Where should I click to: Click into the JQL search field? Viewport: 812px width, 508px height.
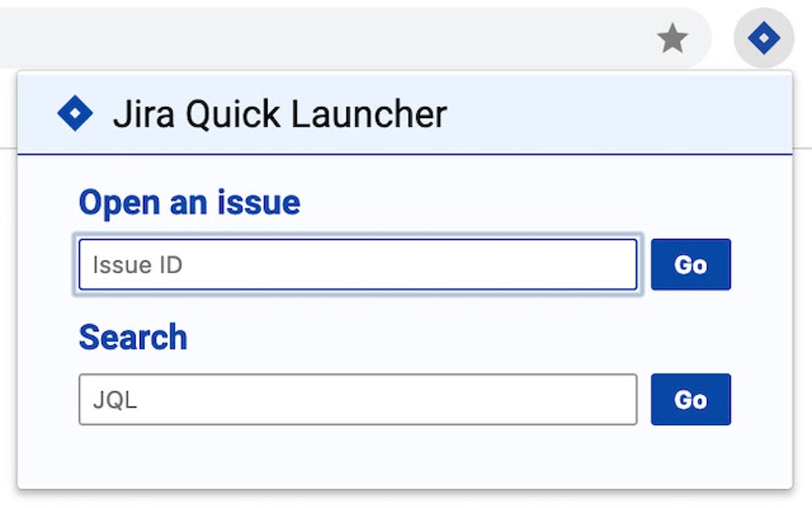pyautogui.click(x=357, y=400)
